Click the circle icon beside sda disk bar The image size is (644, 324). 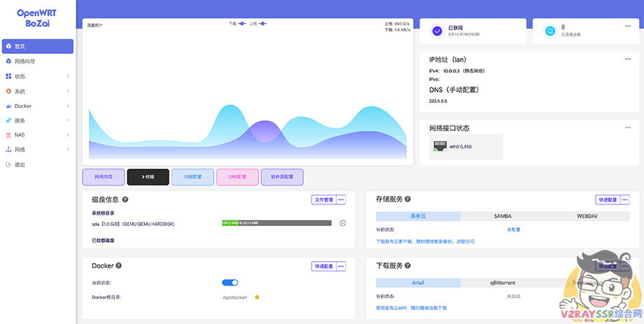click(x=343, y=223)
